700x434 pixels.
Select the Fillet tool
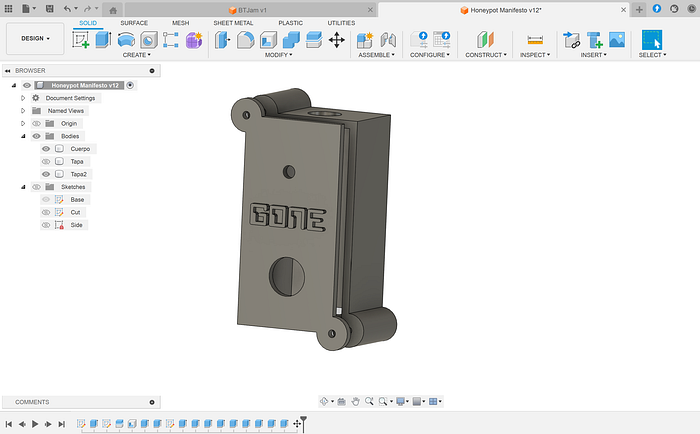coord(246,40)
